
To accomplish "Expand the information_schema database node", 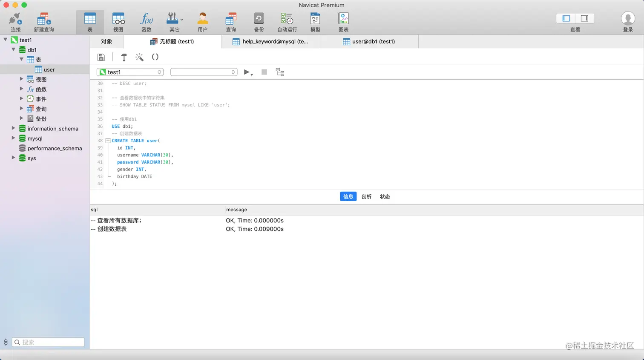I will click(13, 128).
